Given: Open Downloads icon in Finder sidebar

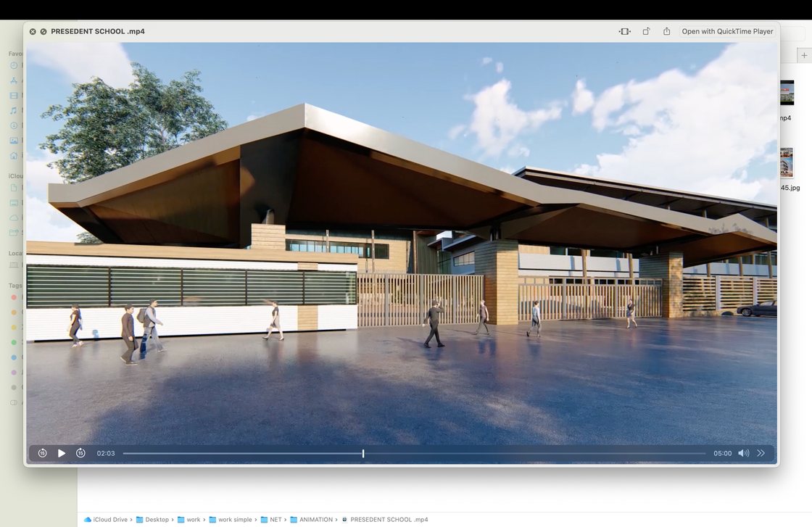Looking at the screenshot, I should [14, 125].
